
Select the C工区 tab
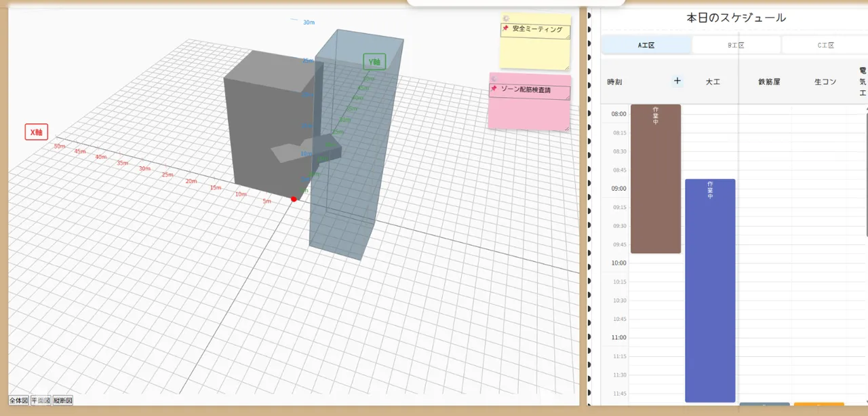pos(825,45)
